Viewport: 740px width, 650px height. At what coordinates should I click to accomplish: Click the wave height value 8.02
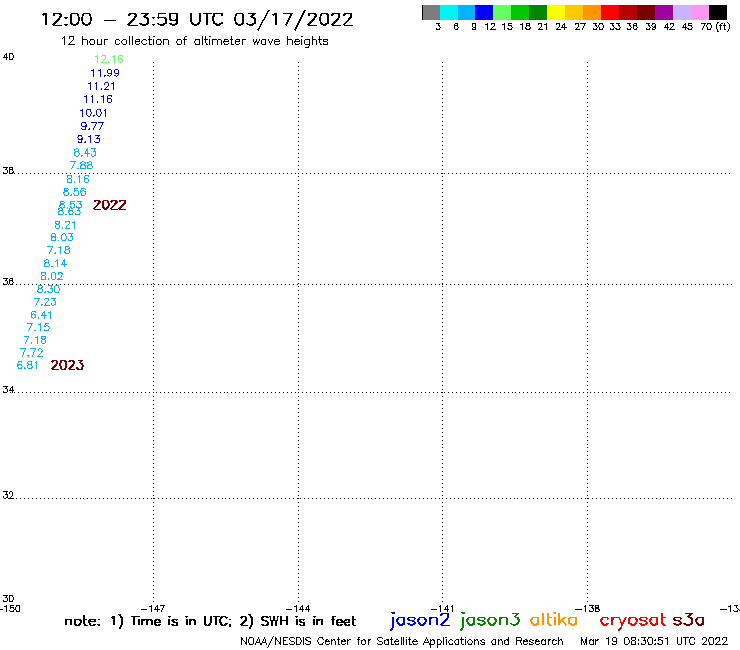[52, 276]
